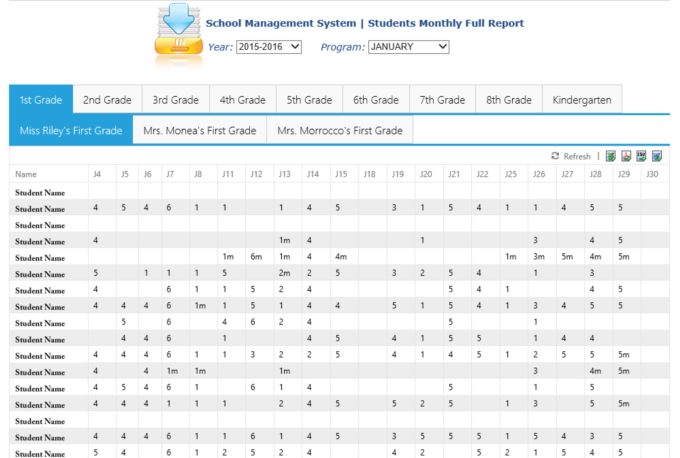Viewport: 680px width, 458px height.
Task: Click the J8 column header
Action: pos(198,174)
